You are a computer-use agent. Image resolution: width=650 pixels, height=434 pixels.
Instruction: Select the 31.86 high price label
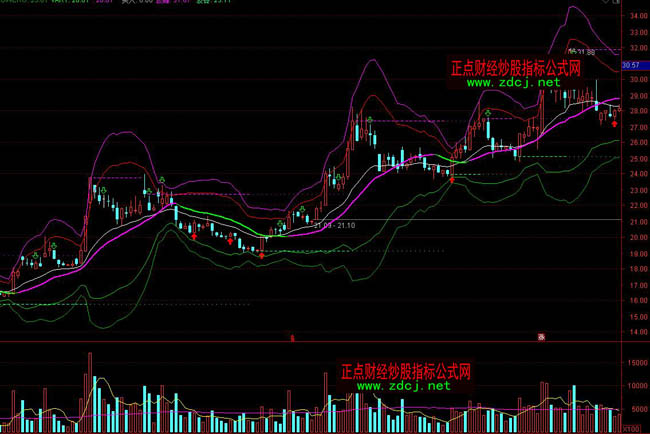(581, 51)
